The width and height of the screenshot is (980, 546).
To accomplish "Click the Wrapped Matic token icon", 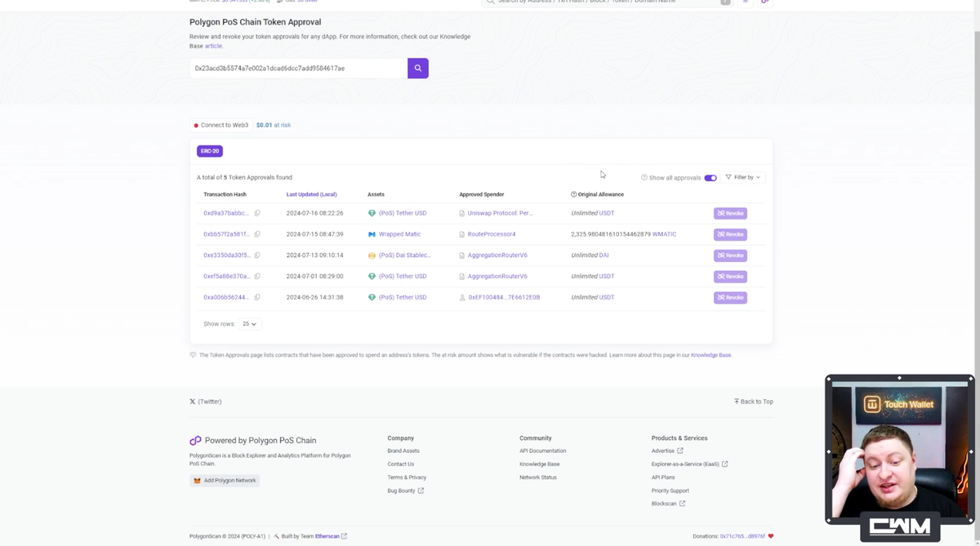I will [372, 234].
